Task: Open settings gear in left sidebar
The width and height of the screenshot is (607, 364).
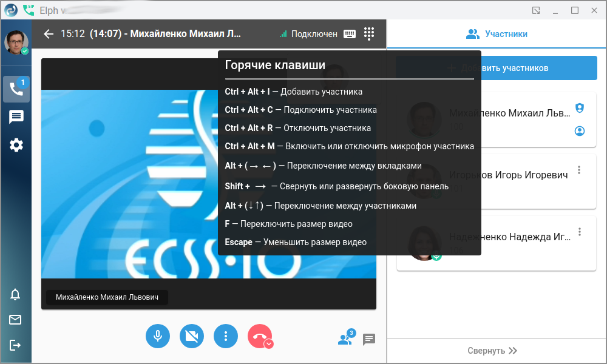Action: (x=16, y=145)
